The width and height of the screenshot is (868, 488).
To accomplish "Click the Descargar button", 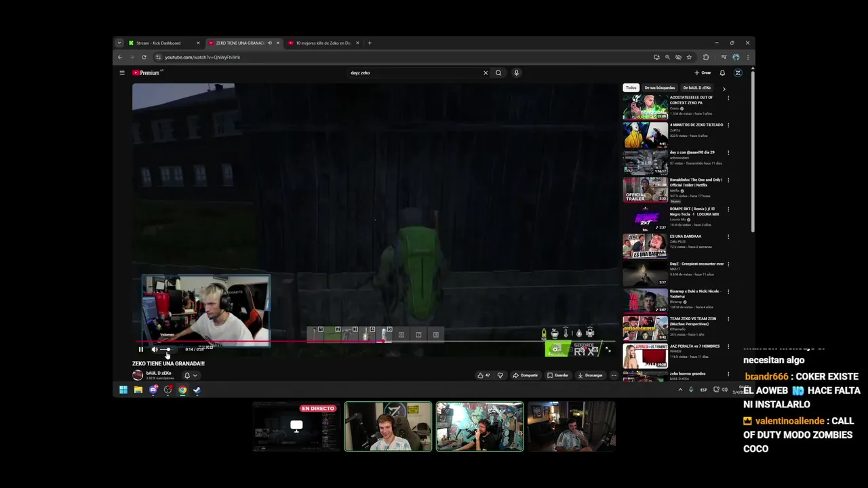I will point(590,375).
